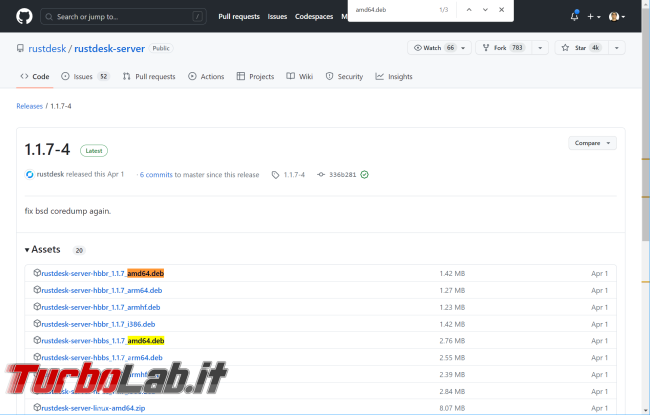
Task: Click the page vertical scrollbar thumb
Action: (645, 124)
